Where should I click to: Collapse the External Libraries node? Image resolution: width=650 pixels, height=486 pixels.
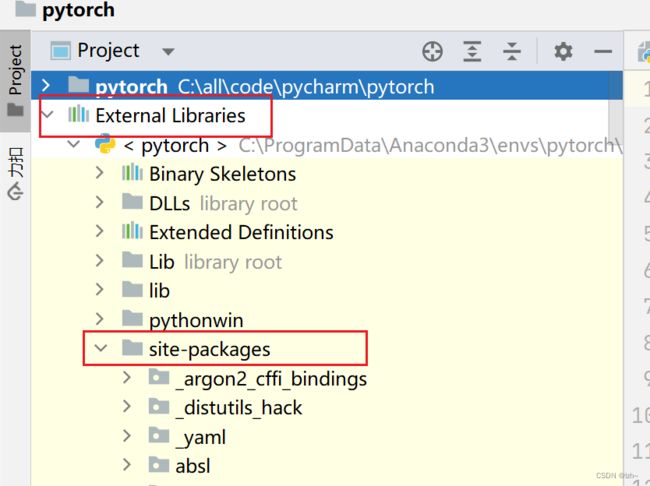tap(48, 114)
